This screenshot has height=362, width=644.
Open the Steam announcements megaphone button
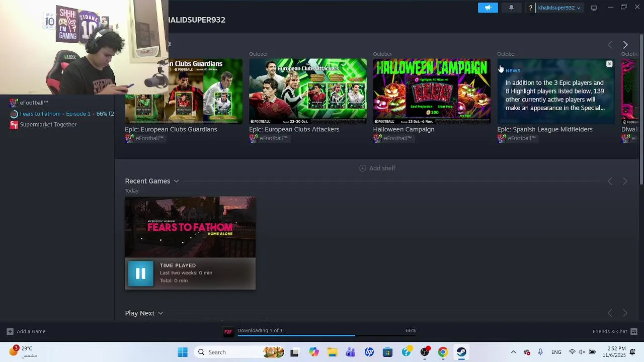(488, 8)
